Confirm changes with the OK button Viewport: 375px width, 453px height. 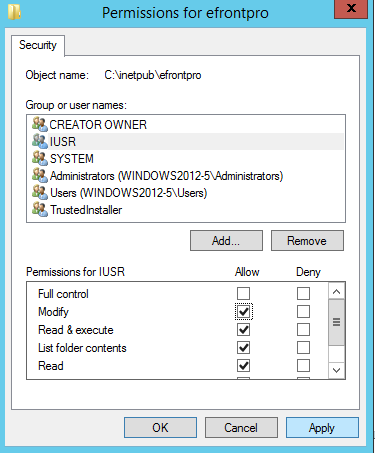(160, 428)
